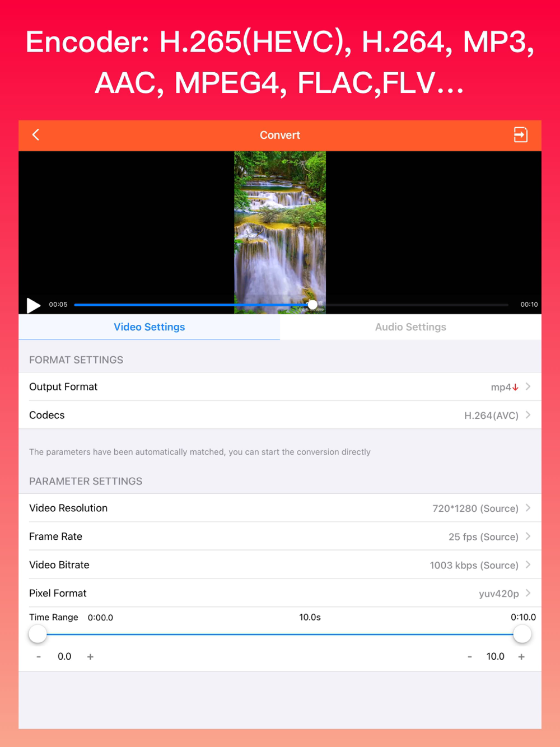Click the time range start handle

point(38,634)
